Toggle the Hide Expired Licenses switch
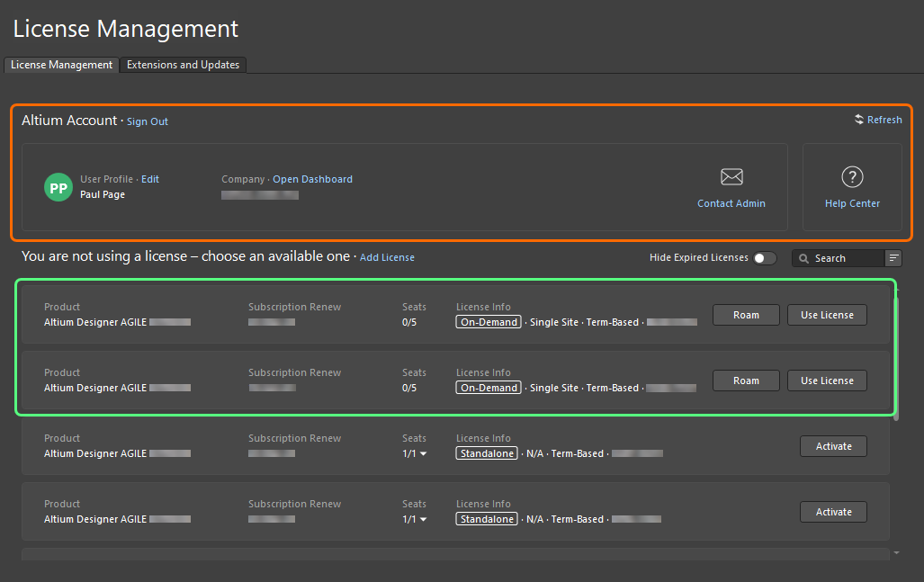The width and height of the screenshot is (924, 582). [x=766, y=257]
